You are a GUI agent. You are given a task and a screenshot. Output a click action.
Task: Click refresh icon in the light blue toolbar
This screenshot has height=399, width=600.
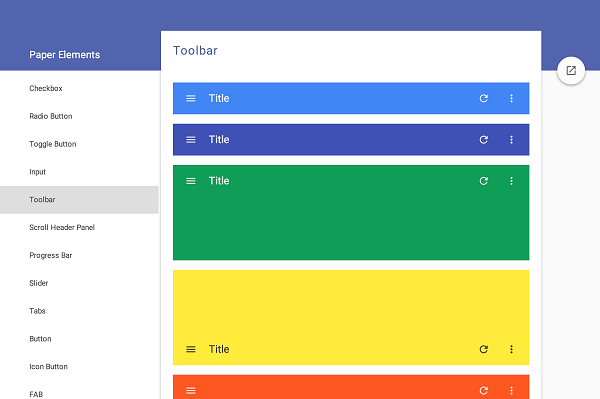coord(484,98)
